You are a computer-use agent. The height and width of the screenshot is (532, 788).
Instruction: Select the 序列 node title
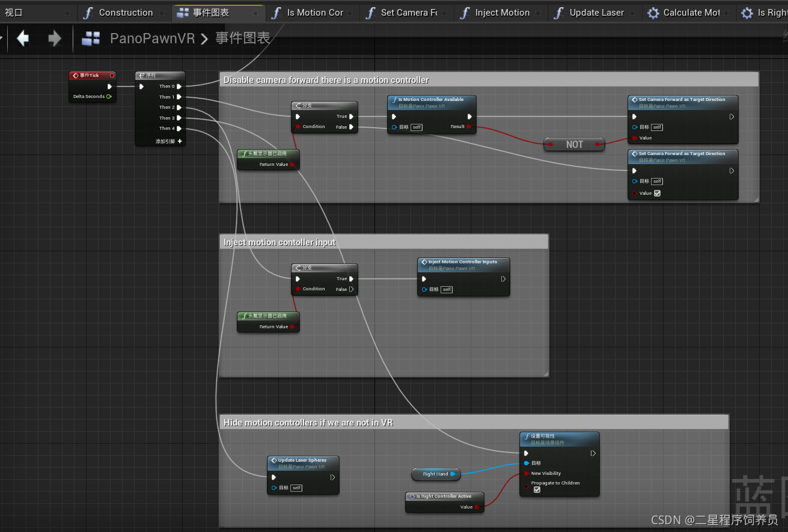(x=160, y=76)
